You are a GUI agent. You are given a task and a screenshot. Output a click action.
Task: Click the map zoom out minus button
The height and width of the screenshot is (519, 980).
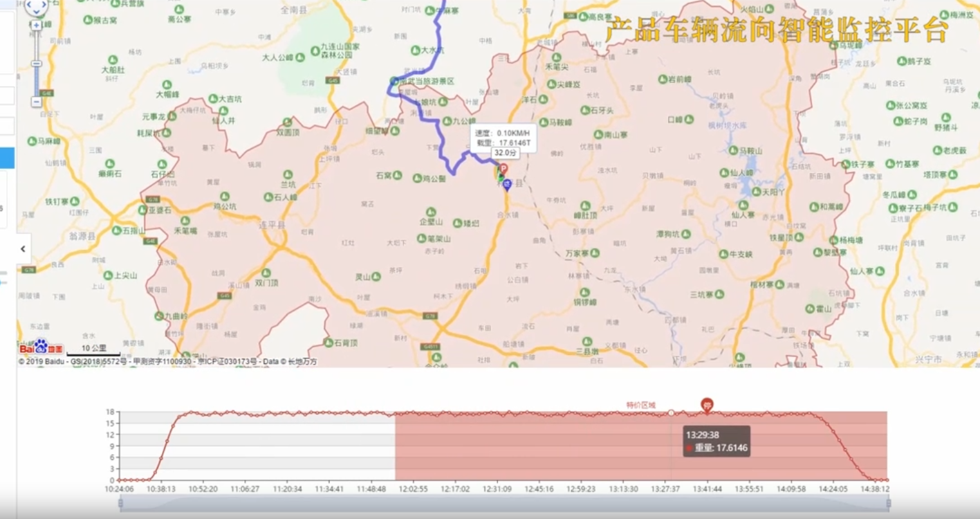tap(36, 102)
